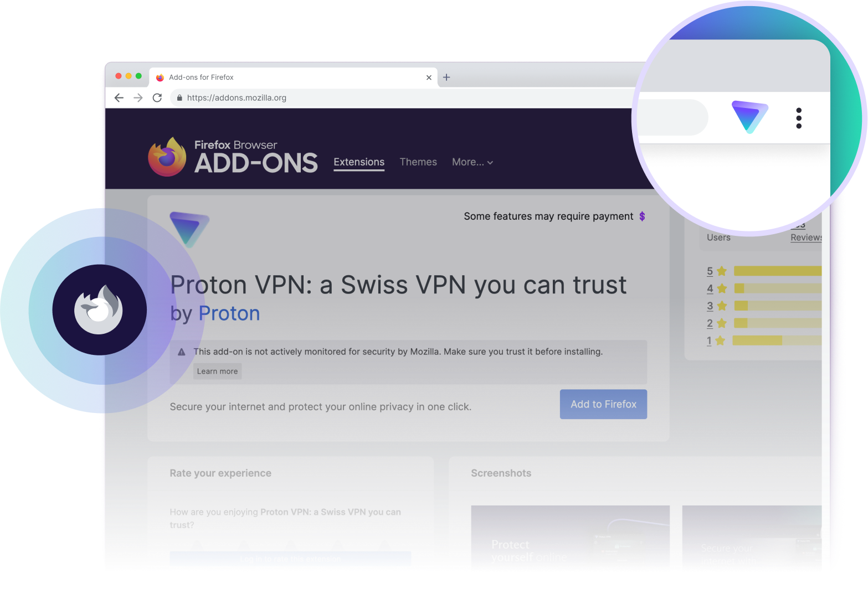Reload the page with the refresh icon
This screenshot has width=868, height=604.
coord(157,98)
